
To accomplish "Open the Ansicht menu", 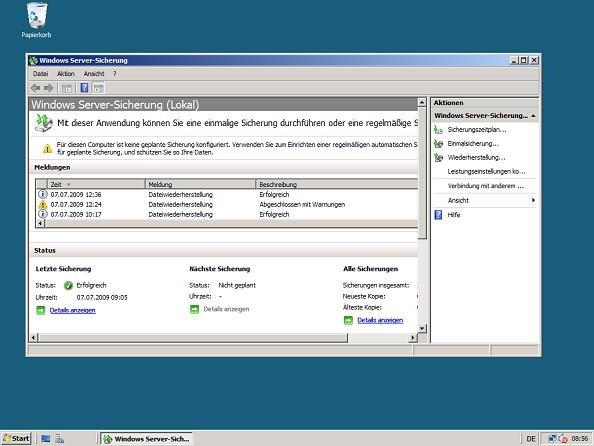I will [x=94, y=74].
